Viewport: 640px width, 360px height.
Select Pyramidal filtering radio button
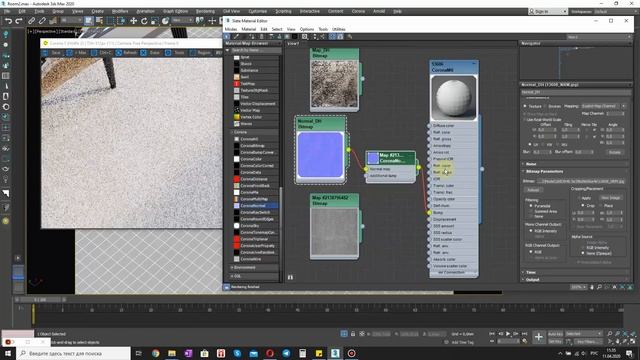tap(531, 206)
